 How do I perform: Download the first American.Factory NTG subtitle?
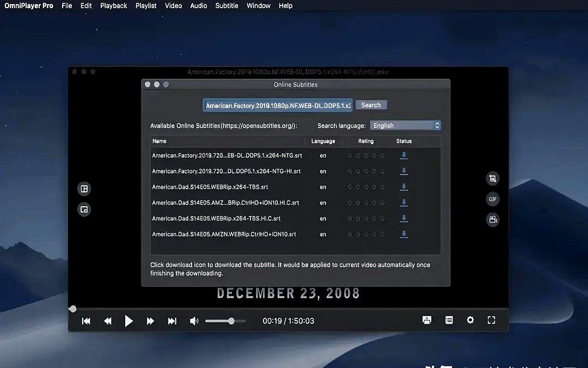(x=404, y=155)
